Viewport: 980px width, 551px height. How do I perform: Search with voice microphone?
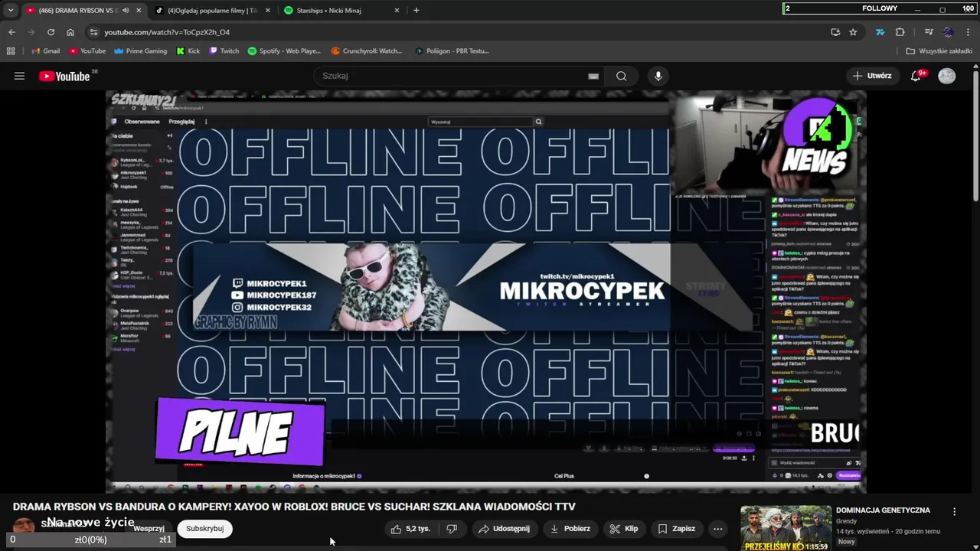coord(658,76)
